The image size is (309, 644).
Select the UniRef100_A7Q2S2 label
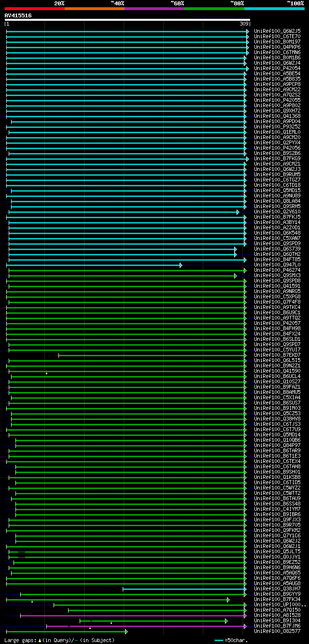click(277, 95)
